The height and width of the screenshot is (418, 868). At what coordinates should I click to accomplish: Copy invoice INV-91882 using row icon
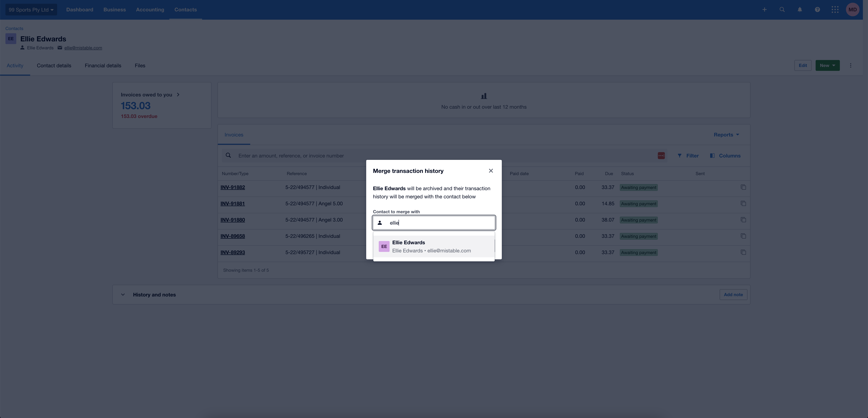743,187
